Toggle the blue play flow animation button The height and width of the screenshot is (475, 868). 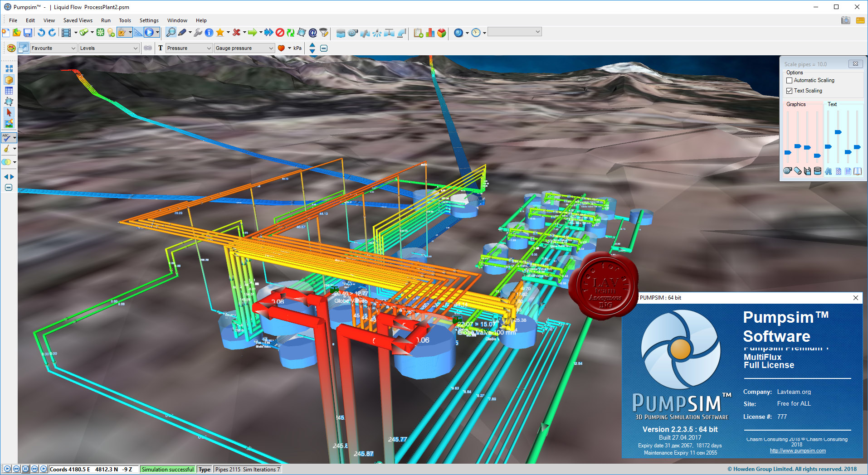(149, 33)
